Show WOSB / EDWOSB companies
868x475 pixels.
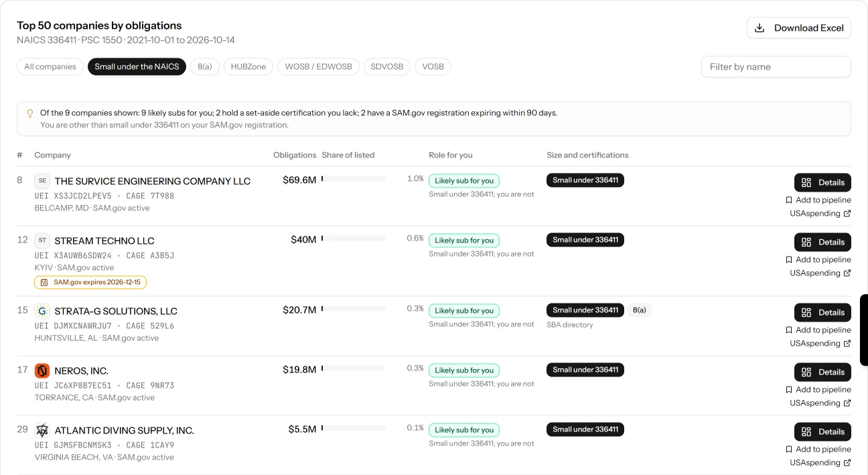click(x=319, y=67)
